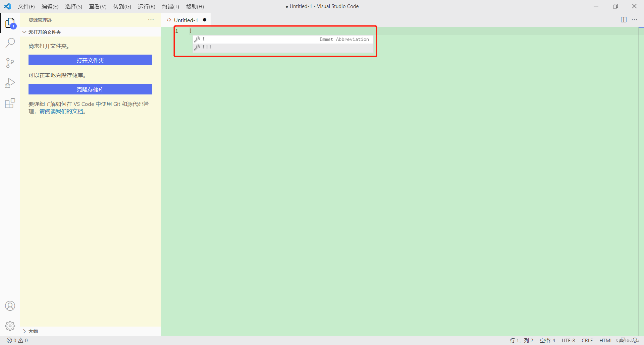Select the single '!' Emmet suggestion
This screenshot has height=345, width=644.
pyautogui.click(x=283, y=39)
